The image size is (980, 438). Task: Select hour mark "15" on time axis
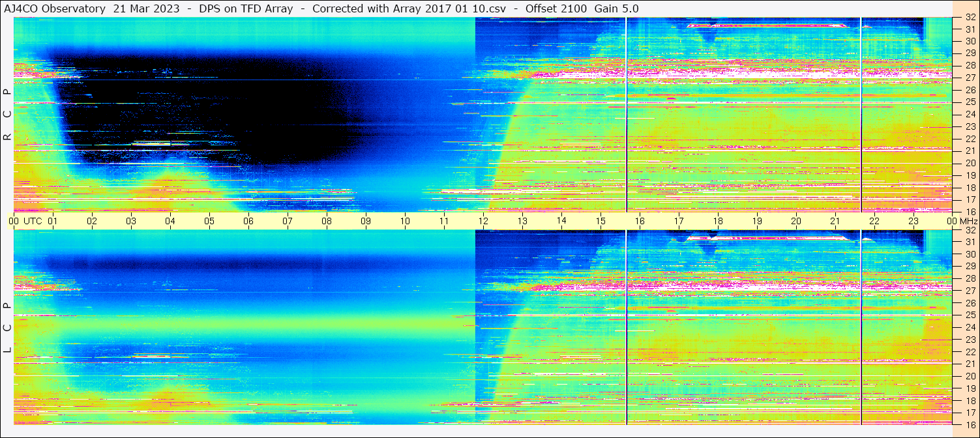coord(601,221)
